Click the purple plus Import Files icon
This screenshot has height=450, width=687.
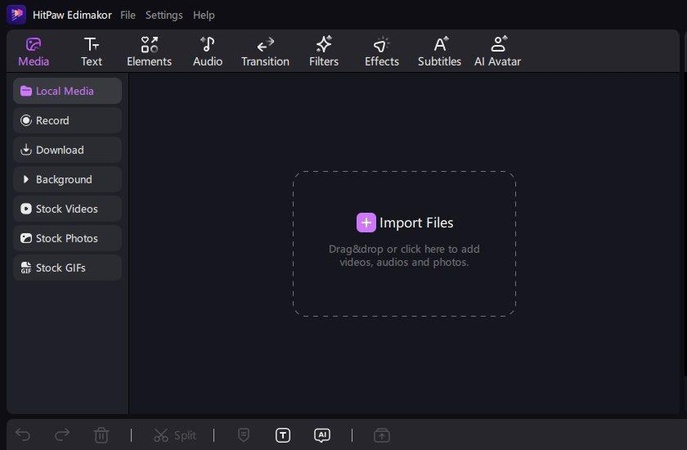click(x=366, y=223)
